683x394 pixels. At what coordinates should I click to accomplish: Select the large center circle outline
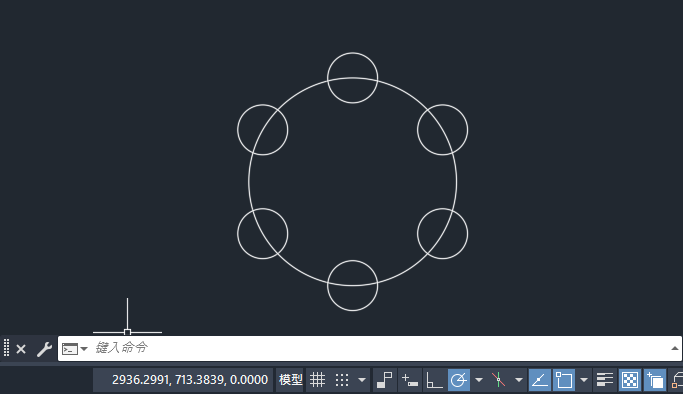[249, 182]
